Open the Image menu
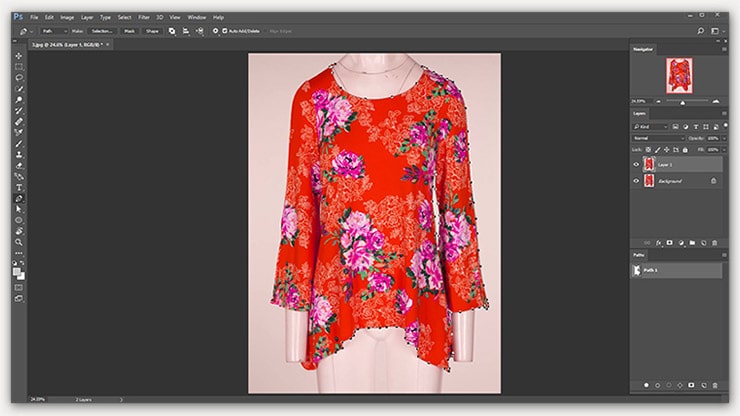This screenshot has width=740, height=416. pyautogui.click(x=67, y=17)
